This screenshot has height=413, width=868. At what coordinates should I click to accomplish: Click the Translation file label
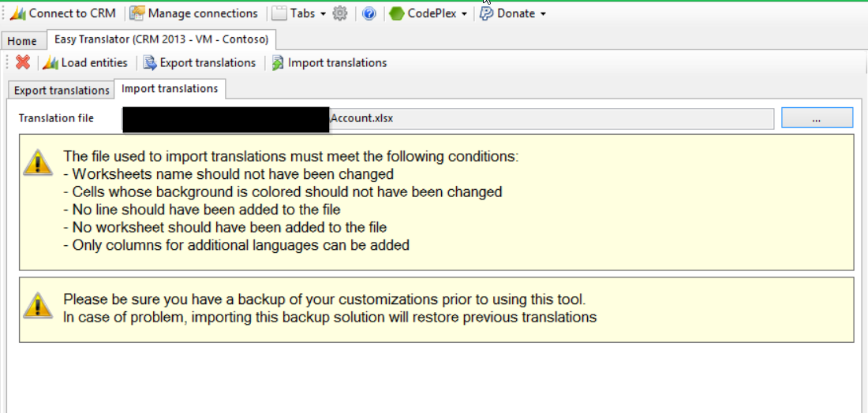pyautogui.click(x=56, y=118)
